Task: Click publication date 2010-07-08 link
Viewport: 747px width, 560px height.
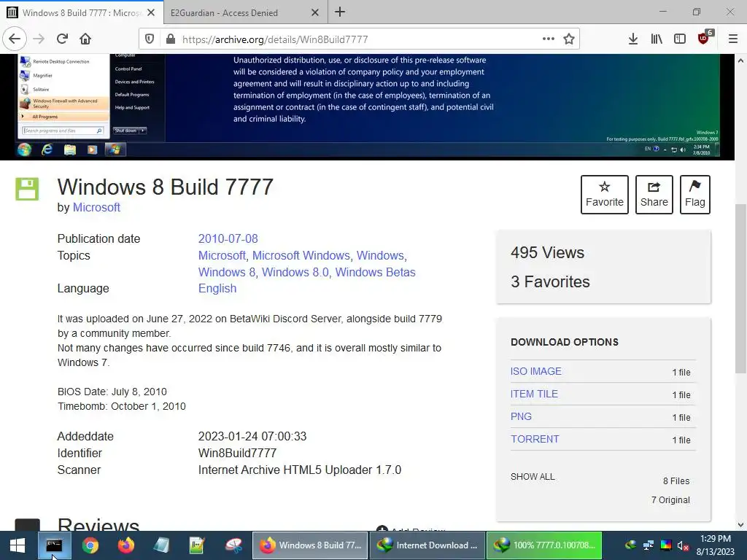Action: coord(228,238)
